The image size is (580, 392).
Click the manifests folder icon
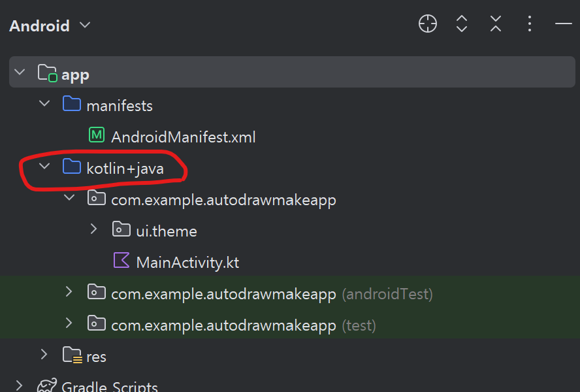click(x=72, y=104)
